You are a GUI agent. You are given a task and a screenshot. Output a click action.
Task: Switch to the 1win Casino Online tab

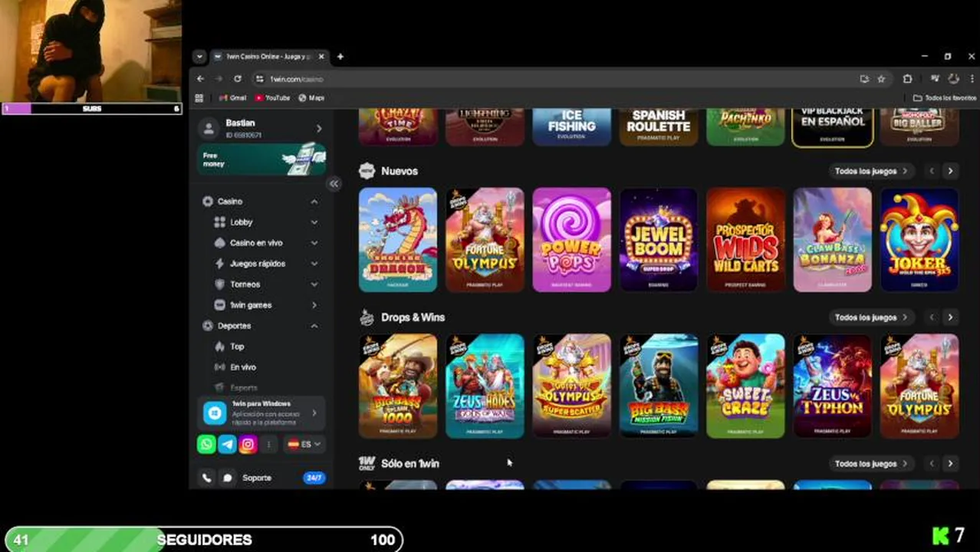(x=268, y=57)
